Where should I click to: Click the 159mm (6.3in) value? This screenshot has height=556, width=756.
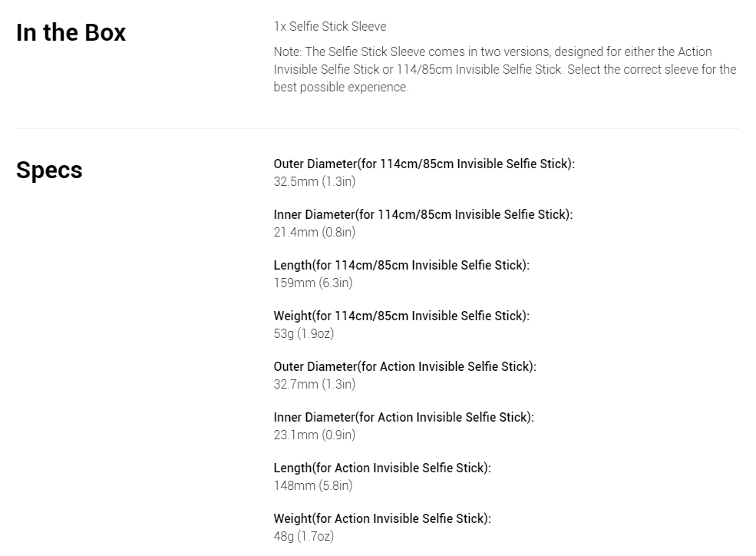pyautogui.click(x=313, y=283)
